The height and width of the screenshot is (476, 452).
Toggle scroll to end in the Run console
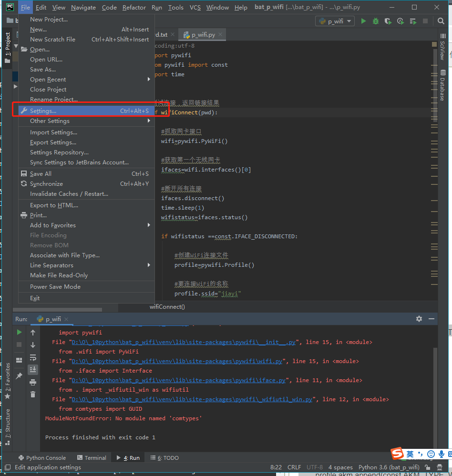tap(33, 369)
